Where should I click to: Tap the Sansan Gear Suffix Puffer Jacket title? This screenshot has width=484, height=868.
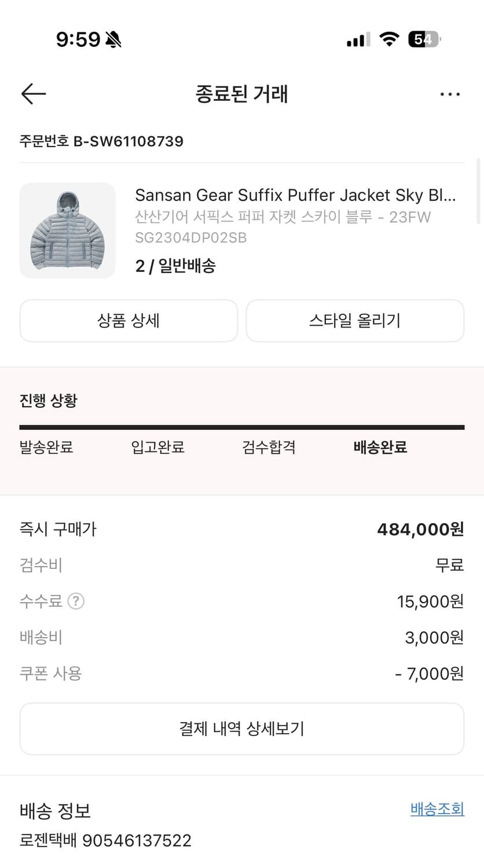[x=295, y=195]
